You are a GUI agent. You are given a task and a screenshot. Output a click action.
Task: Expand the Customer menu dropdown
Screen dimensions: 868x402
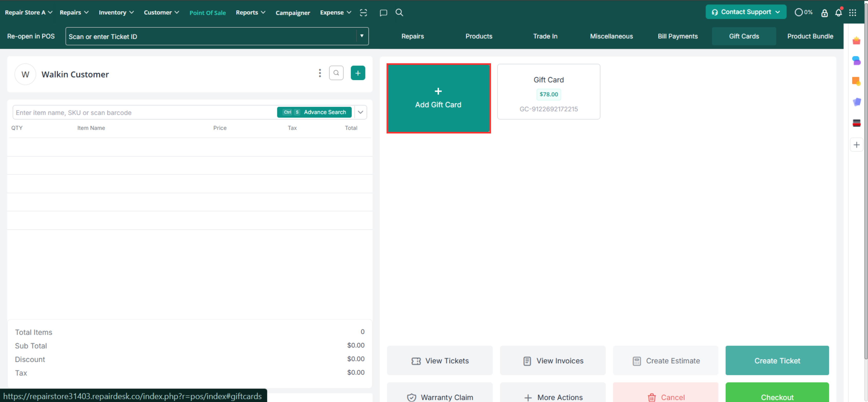pyautogui.click(x=162, y=12)
